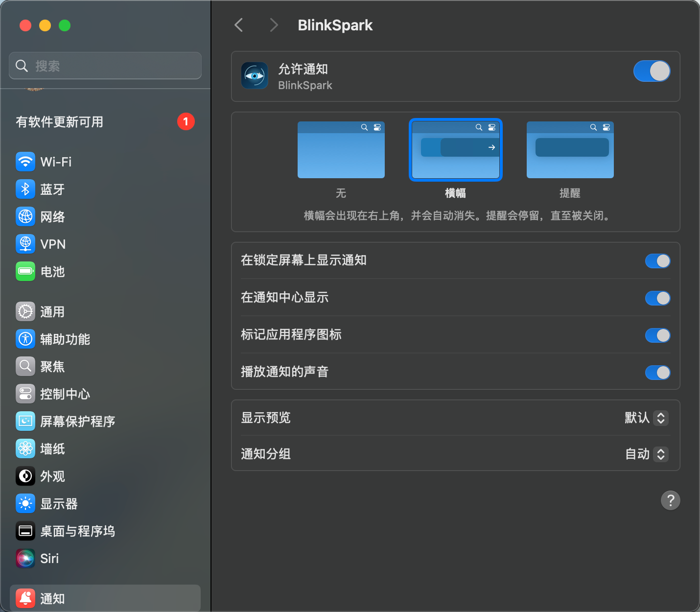Click the Wi-Fi icon in sidebar

(x=25, y=162)
